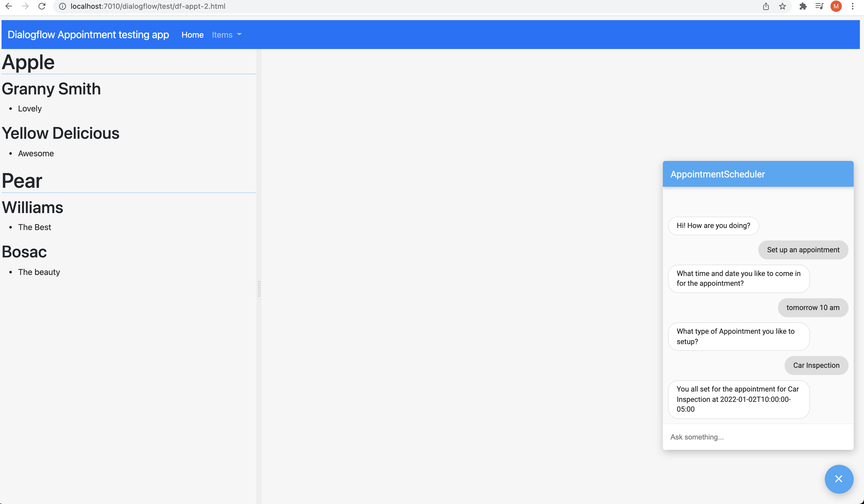Open the Chrome three-dot menu
This screenshot has height=504, width=864.
pyautogui.click(x=853, y=6)
